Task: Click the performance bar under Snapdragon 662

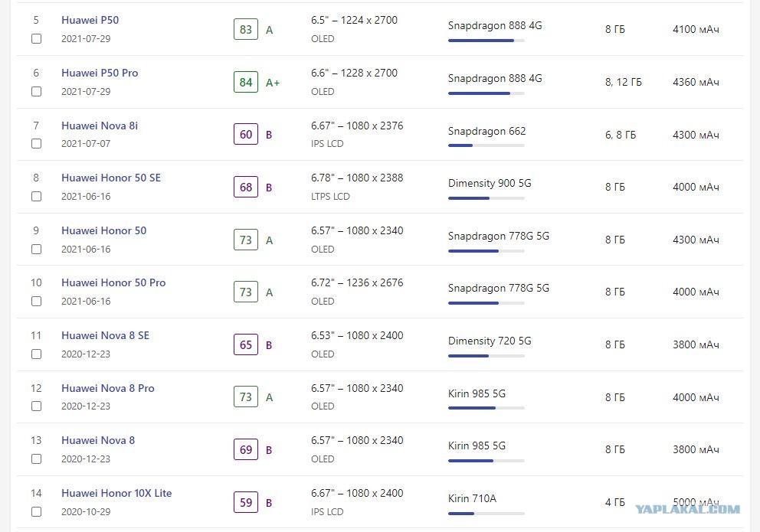Action: 486,145
